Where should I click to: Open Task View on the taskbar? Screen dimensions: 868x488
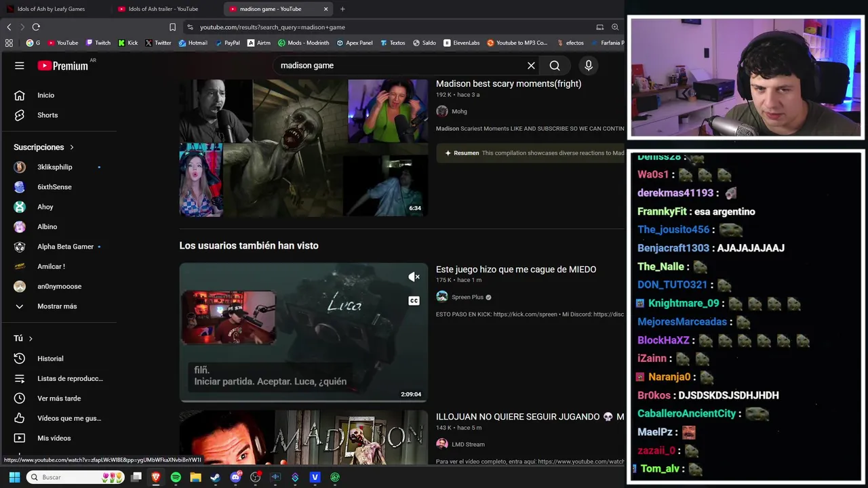[136, 477]
